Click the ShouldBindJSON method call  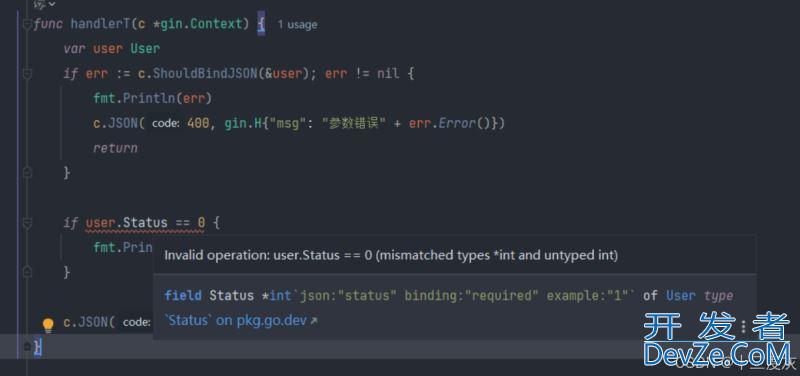coord(205,73)
